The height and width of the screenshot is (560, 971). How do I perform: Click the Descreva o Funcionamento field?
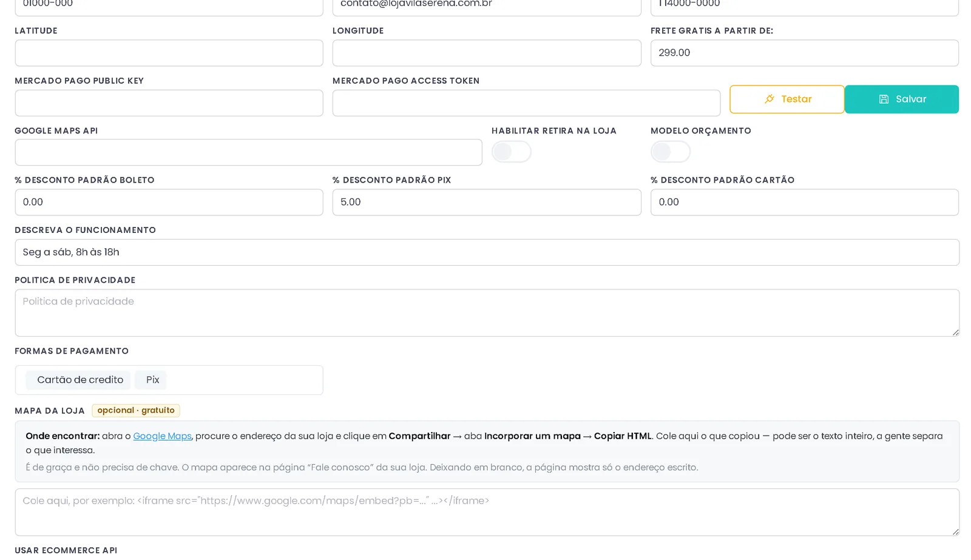pos(487,252)
